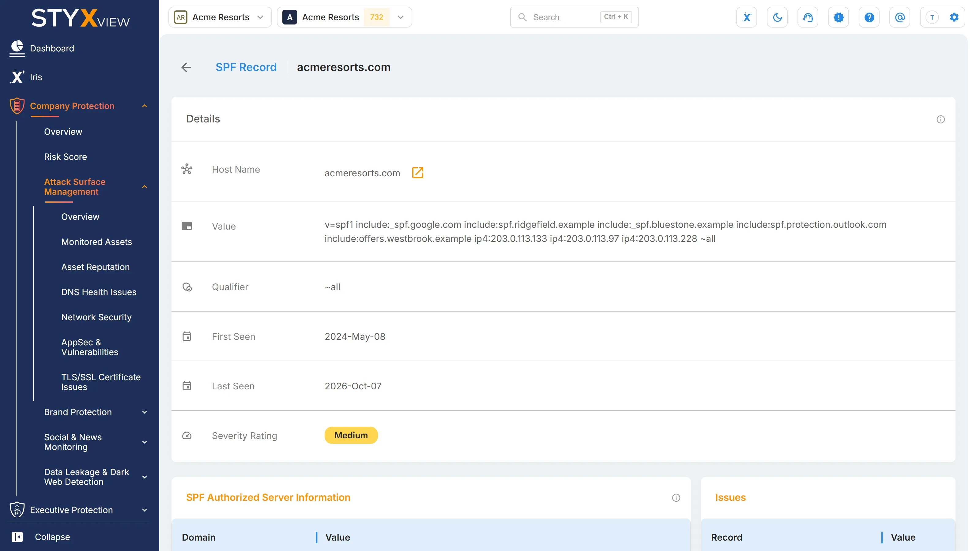
Task: Open acmeresorts.com host external link icon
Action: (417, 173)
